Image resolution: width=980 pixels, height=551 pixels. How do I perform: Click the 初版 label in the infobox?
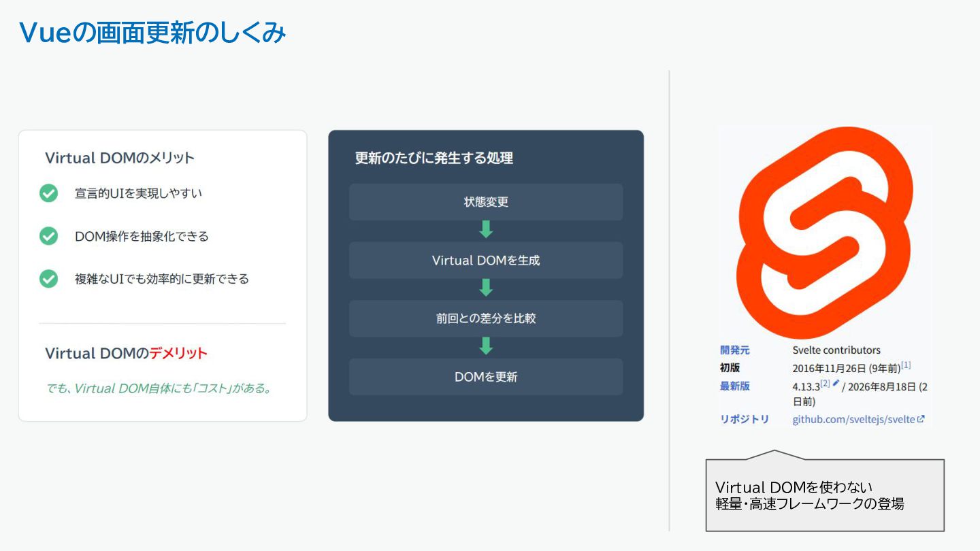(x=730, y=368)
